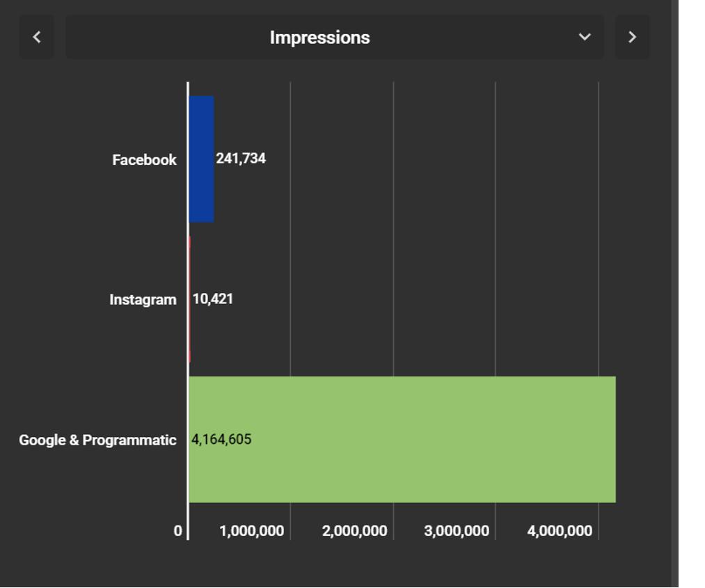Click the 0 axis tick label
Viewport: 705px width, 588px height.
177,531
